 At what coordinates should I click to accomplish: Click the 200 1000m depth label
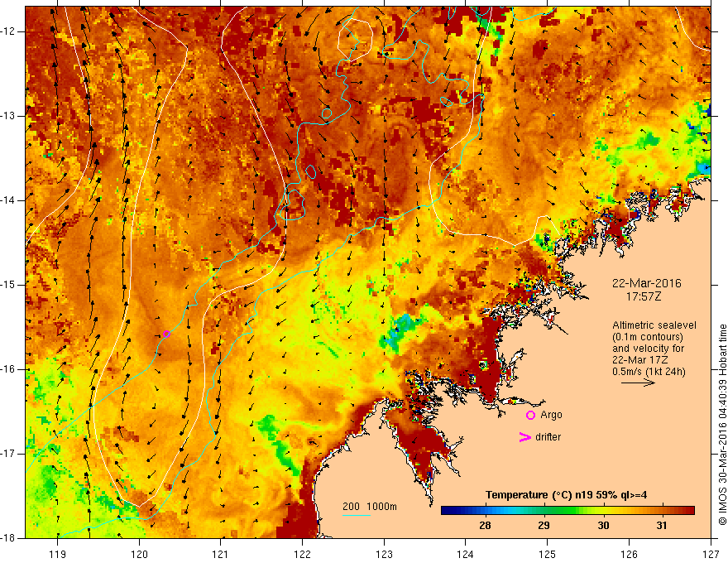(x=370, y=507)
